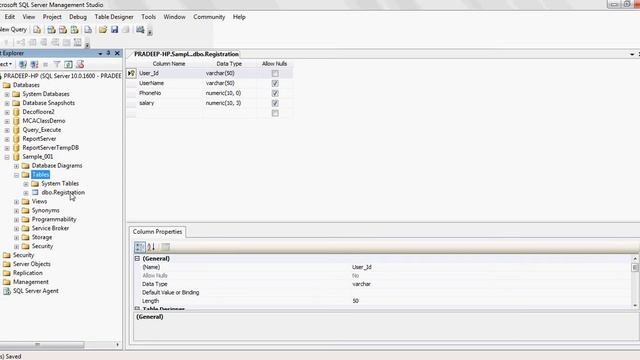Click the Analysis Services DMX Query icon

[63, 29]
